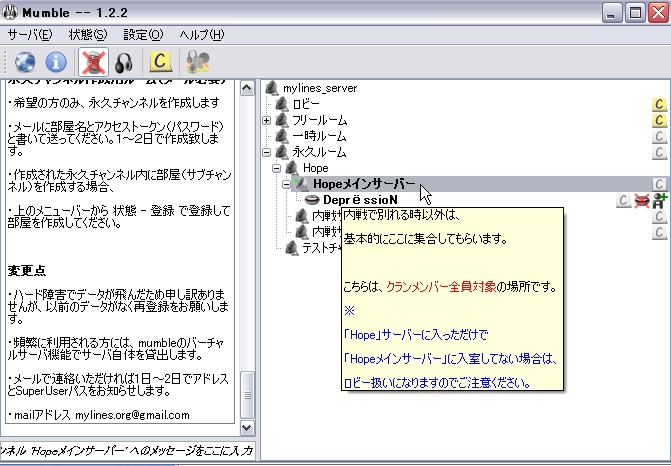Expand the フリールーム channel node
The height and width of the screenshot is (466, 671).
pos(267,120)
